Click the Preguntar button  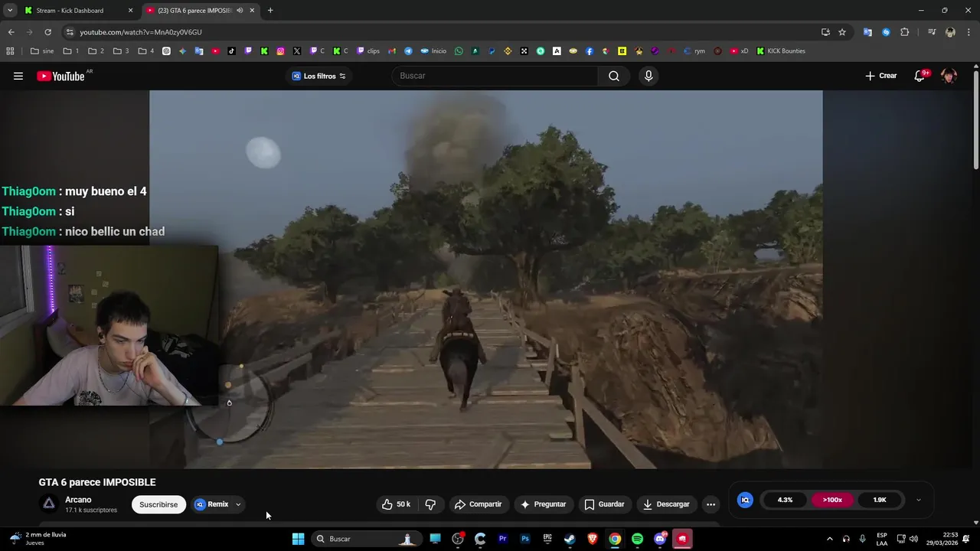point(543,504)
